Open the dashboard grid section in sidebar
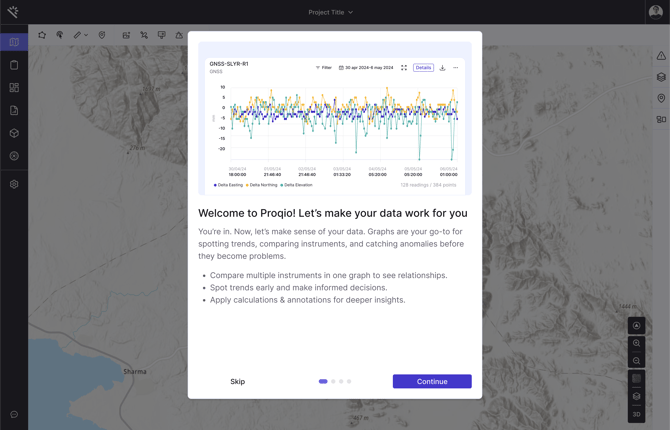This screenshot has width=670, height=430. tap(14, 88)
